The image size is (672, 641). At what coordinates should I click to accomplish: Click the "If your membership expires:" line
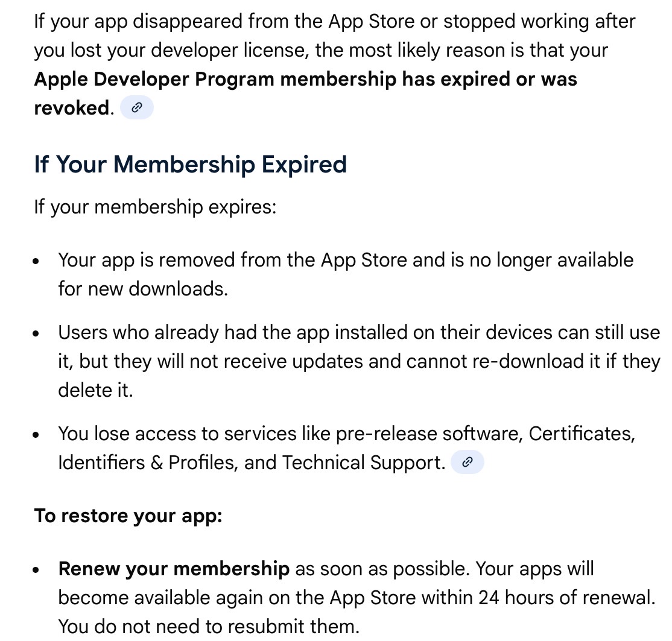(155, 207)
